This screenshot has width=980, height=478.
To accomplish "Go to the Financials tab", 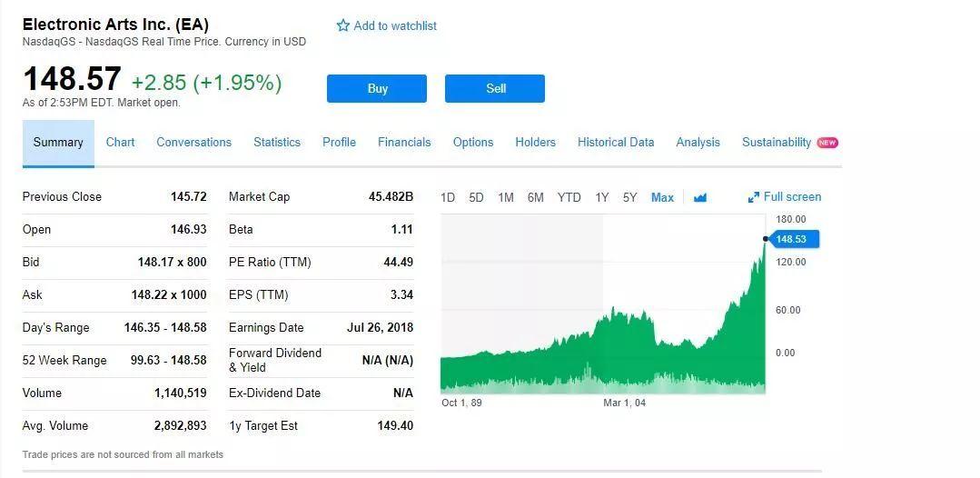I will pos(404,142).
